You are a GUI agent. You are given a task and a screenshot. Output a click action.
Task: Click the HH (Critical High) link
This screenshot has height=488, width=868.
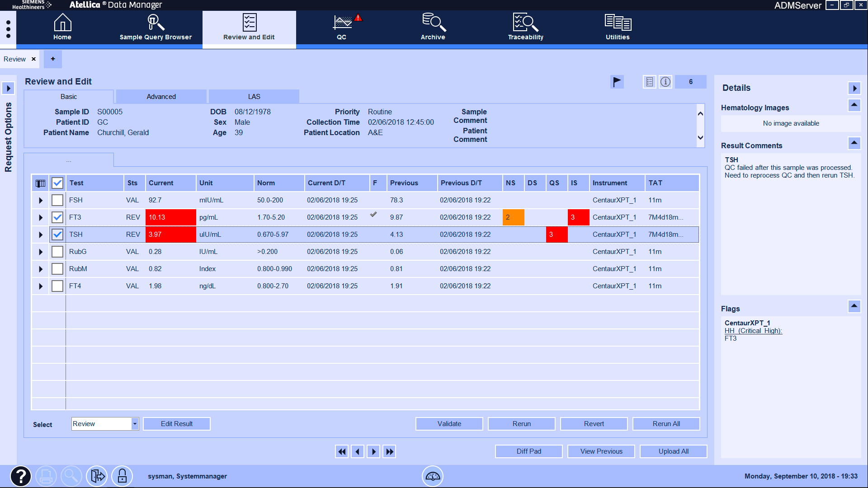753,331
